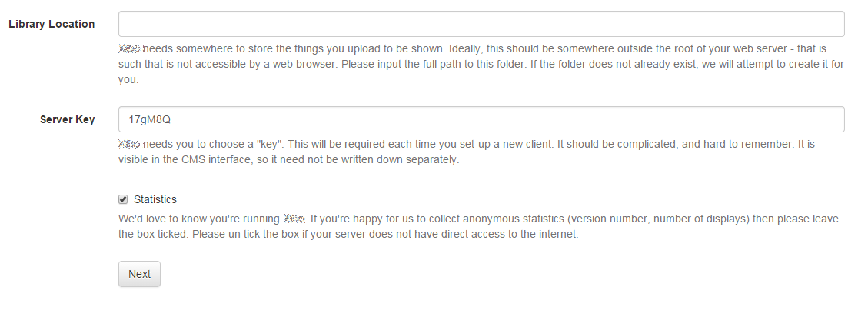Click the Library Location field label
This screenshot has height=334, width=868.
pos(52,24)
